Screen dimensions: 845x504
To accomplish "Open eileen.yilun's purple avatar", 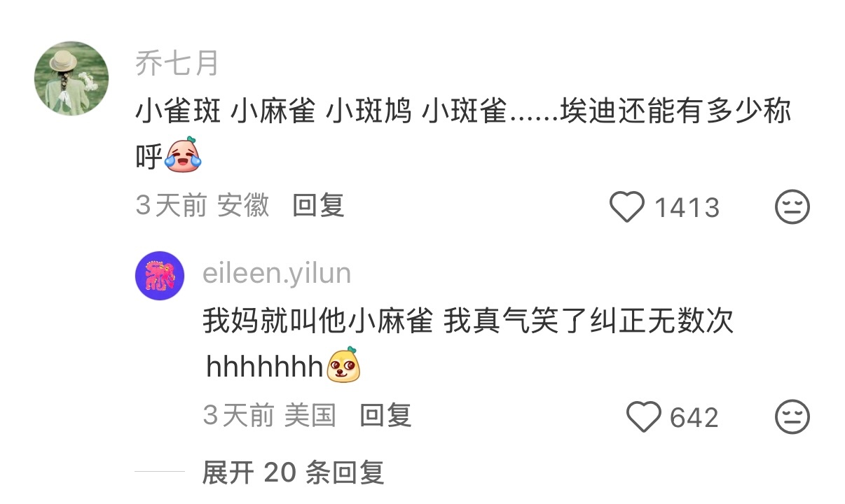I will (x=160, y=276).
